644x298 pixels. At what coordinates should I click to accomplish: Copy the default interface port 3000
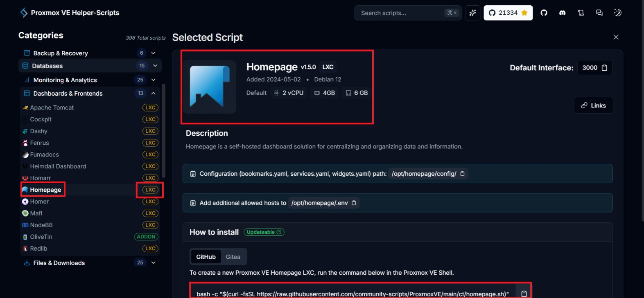click(605, 68)
